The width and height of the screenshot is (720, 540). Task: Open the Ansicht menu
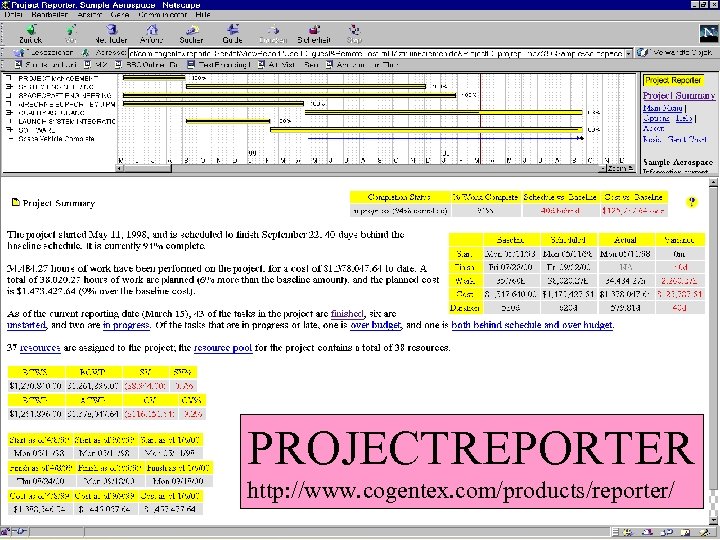[90, 15]
